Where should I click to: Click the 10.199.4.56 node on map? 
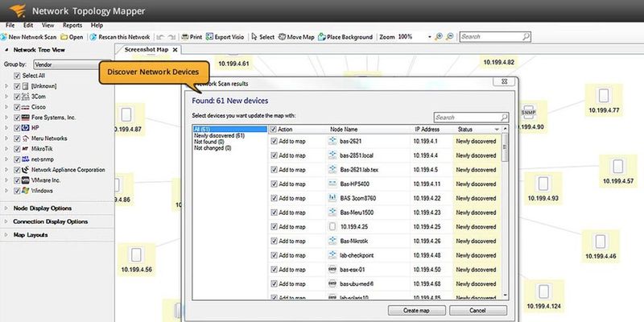pos(136,259)
